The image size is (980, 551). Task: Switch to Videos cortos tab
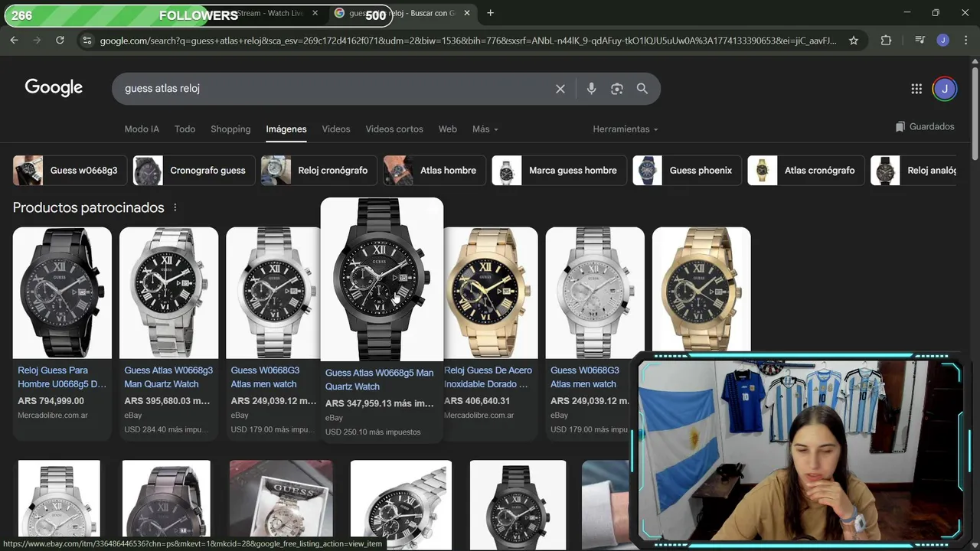[x=394, y=129]
